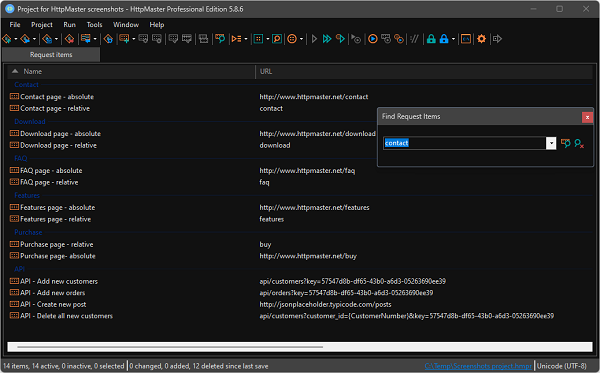Click the project properties icon with blue shield

(108, 39)
